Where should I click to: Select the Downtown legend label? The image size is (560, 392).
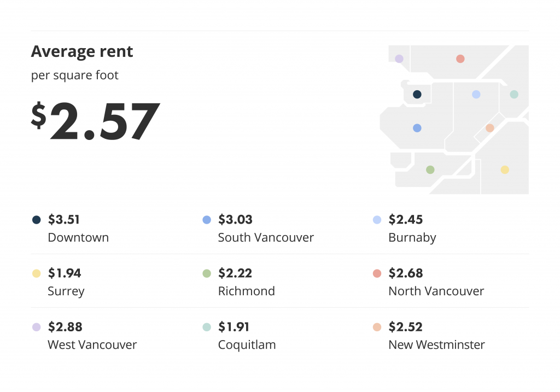pos(78,237)
